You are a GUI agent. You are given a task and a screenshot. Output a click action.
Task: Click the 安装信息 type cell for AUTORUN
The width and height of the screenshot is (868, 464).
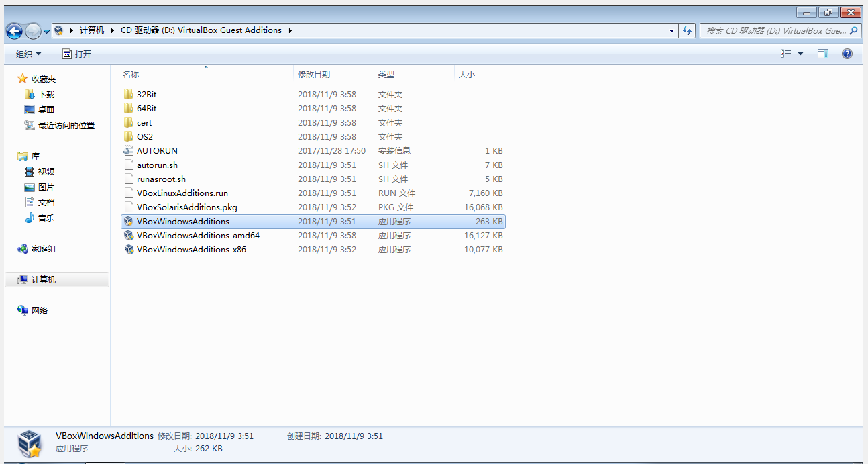[394, 151]
